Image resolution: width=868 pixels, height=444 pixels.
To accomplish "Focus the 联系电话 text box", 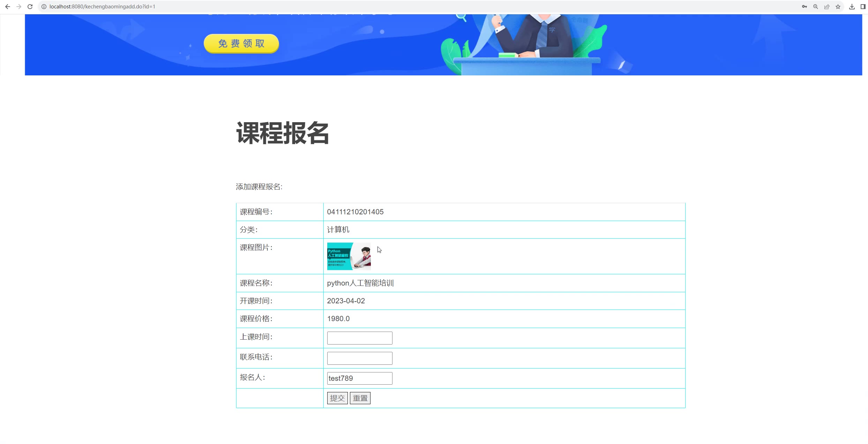I will coord(359,358).
